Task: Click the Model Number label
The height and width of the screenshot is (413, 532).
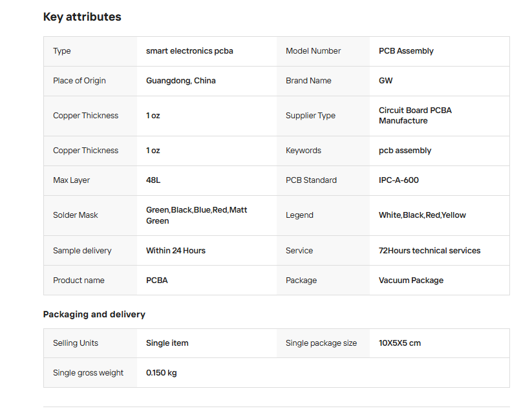Action: click(313, 51)
